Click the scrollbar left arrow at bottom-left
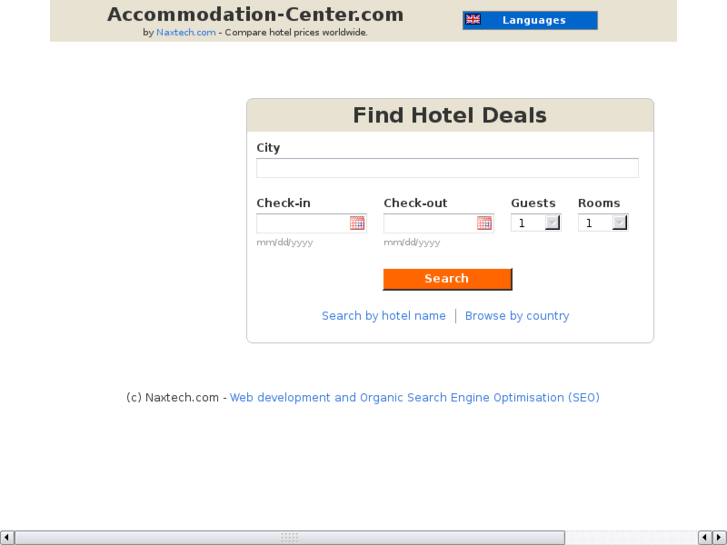This screenshot has height=545, width=727. click(7, 538)
